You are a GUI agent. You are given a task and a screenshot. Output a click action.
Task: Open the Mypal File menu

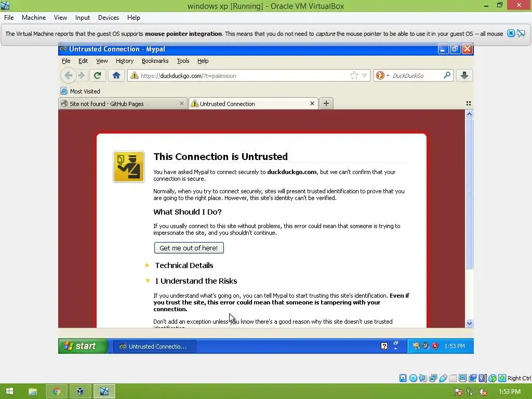(x=66, y=61)
